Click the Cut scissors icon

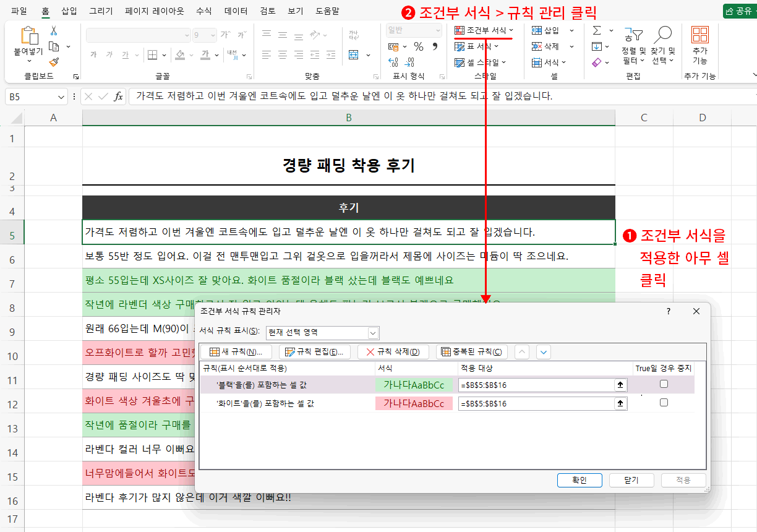click(54, 31)
